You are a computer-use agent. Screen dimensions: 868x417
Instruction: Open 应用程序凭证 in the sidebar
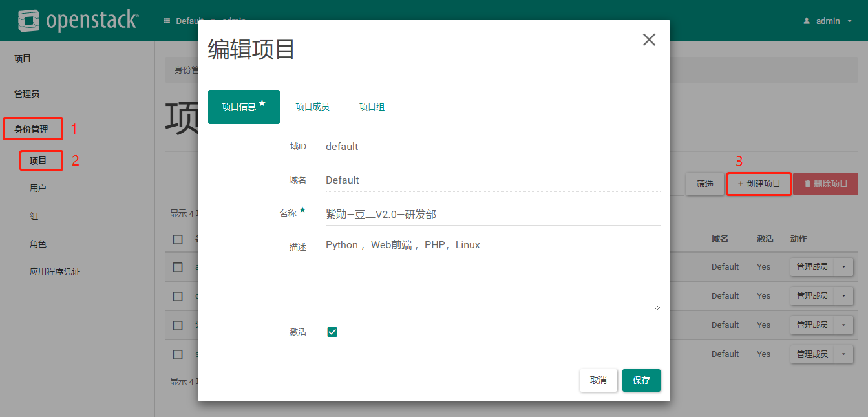(55, 272)
